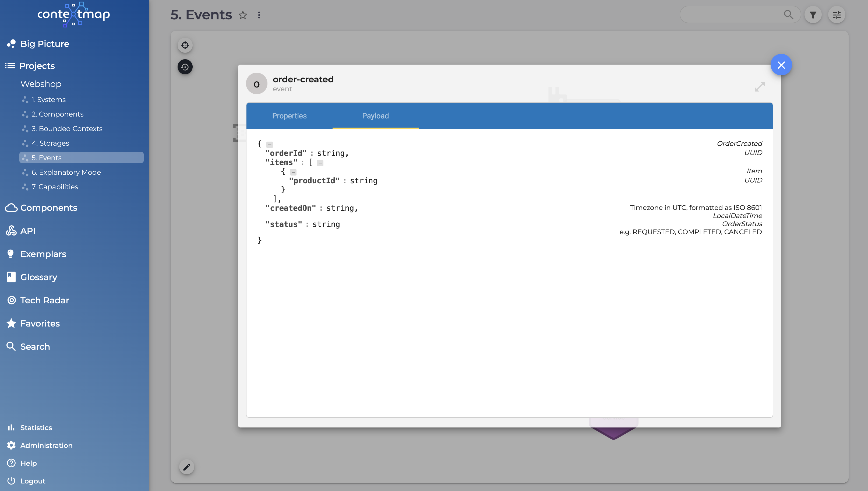Viewport: 868px width, 491px height.
Task: Click the Logout power icon
Action: [x=11, y=481]
